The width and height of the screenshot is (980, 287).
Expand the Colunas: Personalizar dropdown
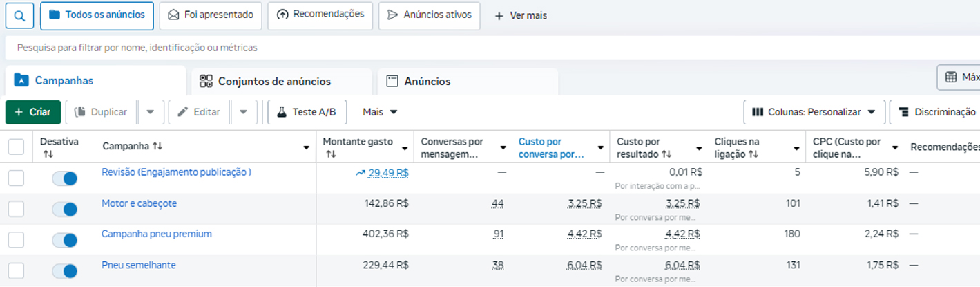pyautogui.click(x=814, y=112)
